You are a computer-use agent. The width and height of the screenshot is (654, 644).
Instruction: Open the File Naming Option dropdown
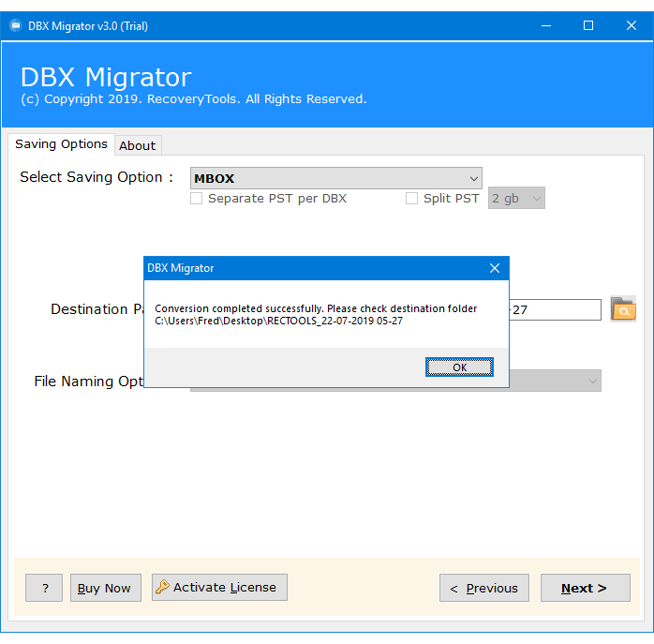[555, 381]
